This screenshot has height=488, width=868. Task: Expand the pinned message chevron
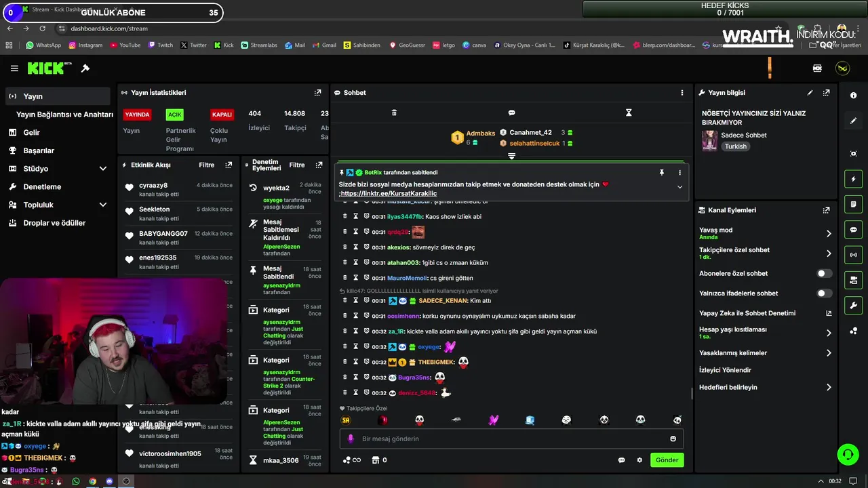679,187
